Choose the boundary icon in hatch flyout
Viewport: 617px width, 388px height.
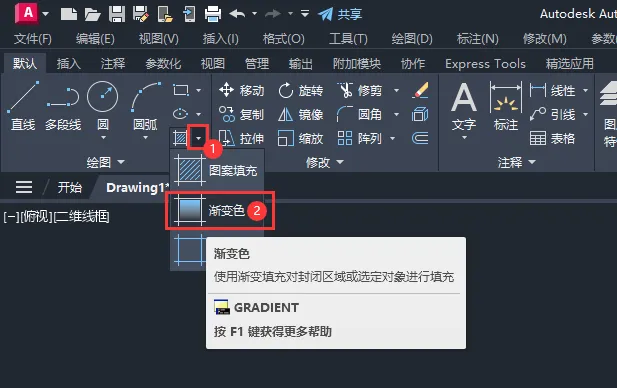[189, 251]
